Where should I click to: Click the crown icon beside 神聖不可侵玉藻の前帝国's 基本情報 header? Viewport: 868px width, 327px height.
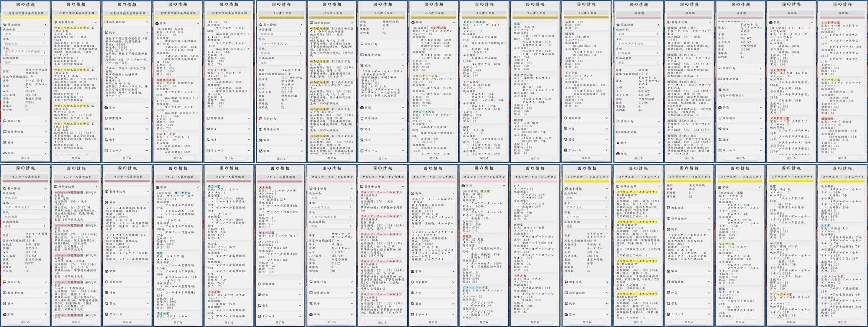(x=4, y=25)
